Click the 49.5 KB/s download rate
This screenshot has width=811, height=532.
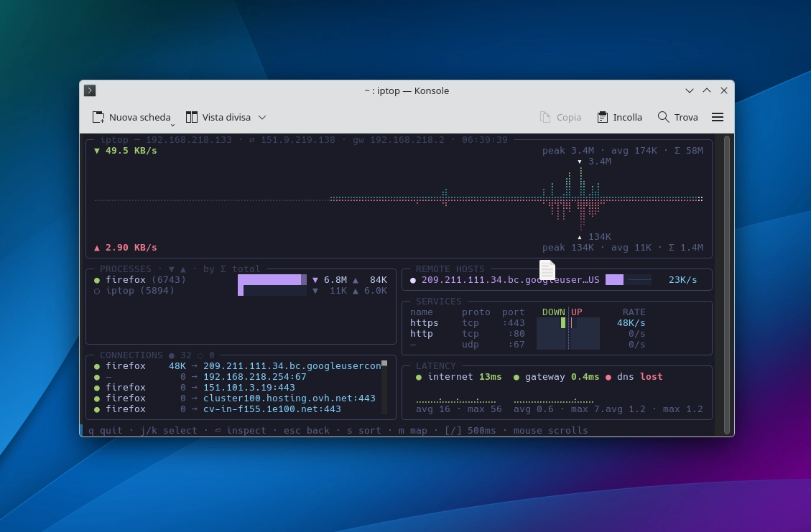click(125, 151)
